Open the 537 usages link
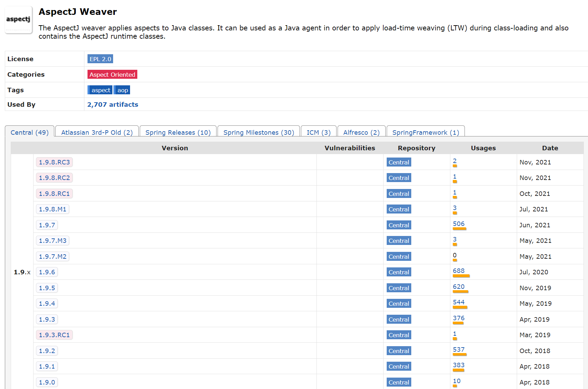The height and width of the screenshot is (389, 588). tap(459, 349)
